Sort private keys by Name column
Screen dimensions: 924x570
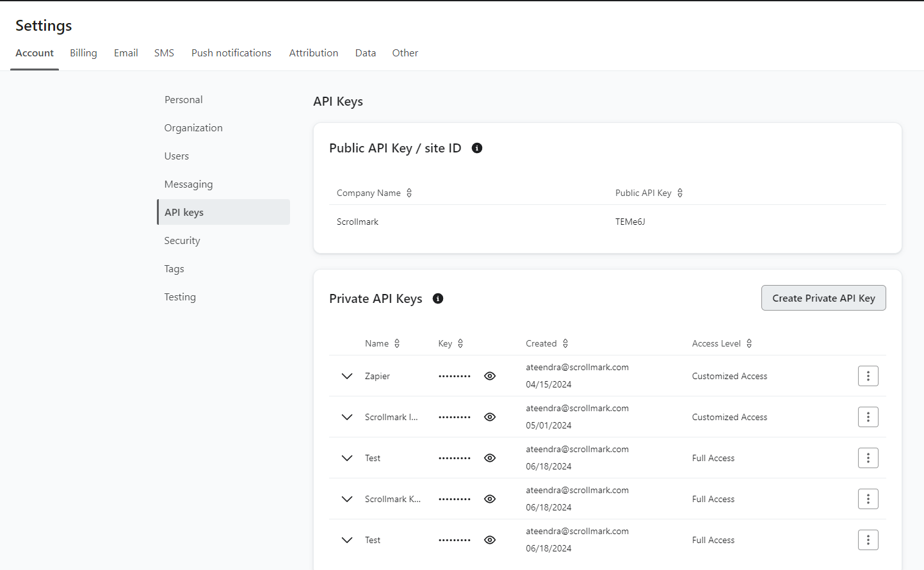(x=397, y=343)
